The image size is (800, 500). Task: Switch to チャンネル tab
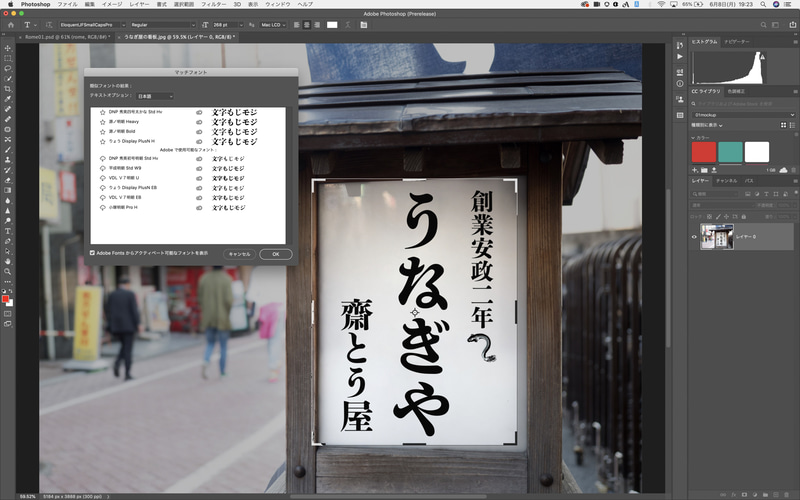point(727,181)
